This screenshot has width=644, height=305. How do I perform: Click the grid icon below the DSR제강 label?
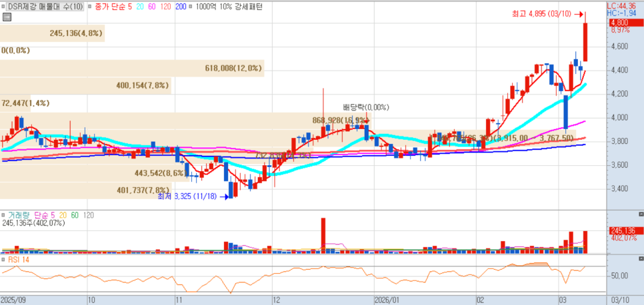pos(6,17)
